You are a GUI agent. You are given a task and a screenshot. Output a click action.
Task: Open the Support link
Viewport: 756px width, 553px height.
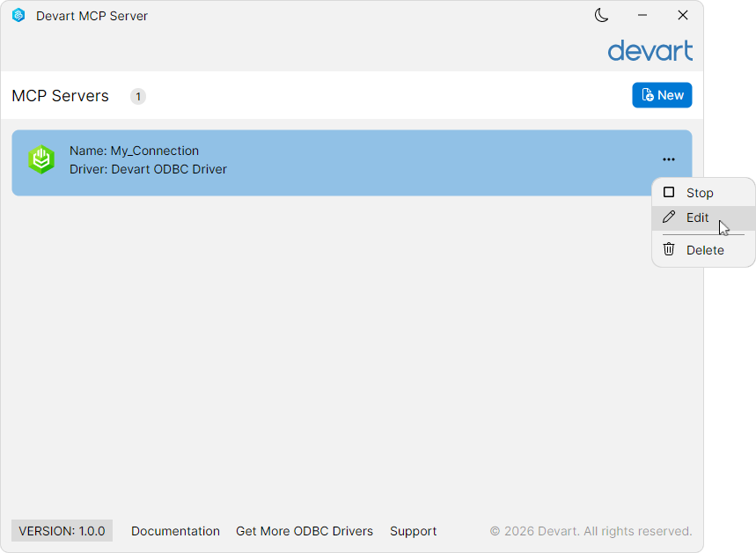tap(413, 531)
